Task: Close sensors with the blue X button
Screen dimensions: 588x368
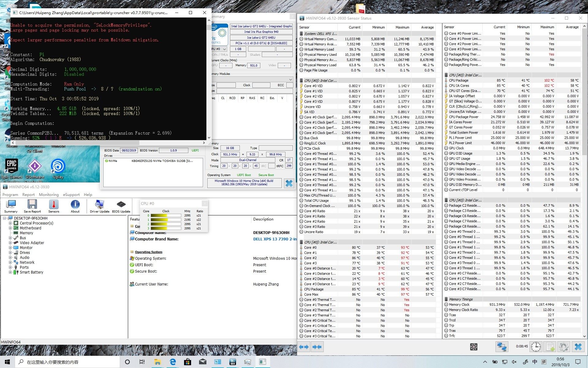Action: [578, 347]
